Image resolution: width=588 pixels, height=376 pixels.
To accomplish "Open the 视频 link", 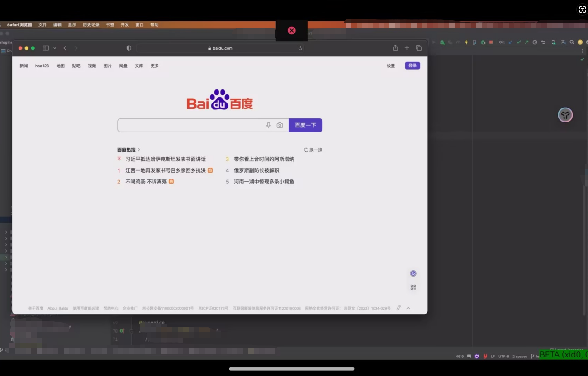I will pyautogui.click(x=92, y=66).
